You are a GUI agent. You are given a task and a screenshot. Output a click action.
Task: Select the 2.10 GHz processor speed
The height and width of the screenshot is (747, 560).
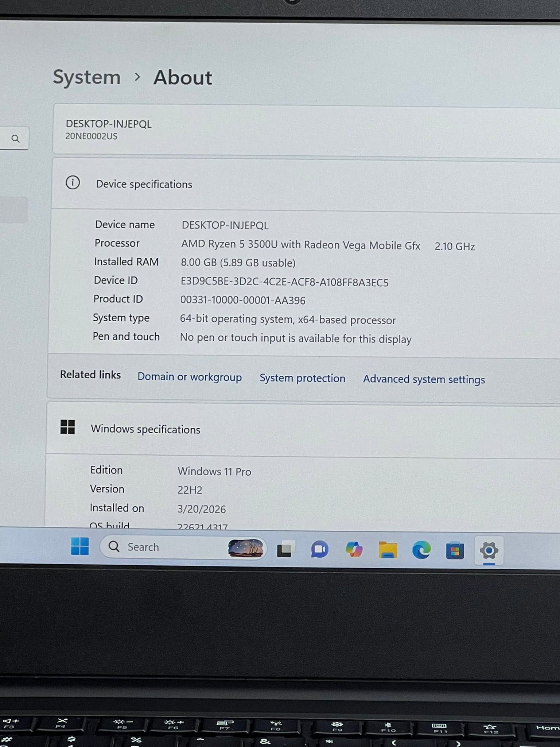[455, 247]
